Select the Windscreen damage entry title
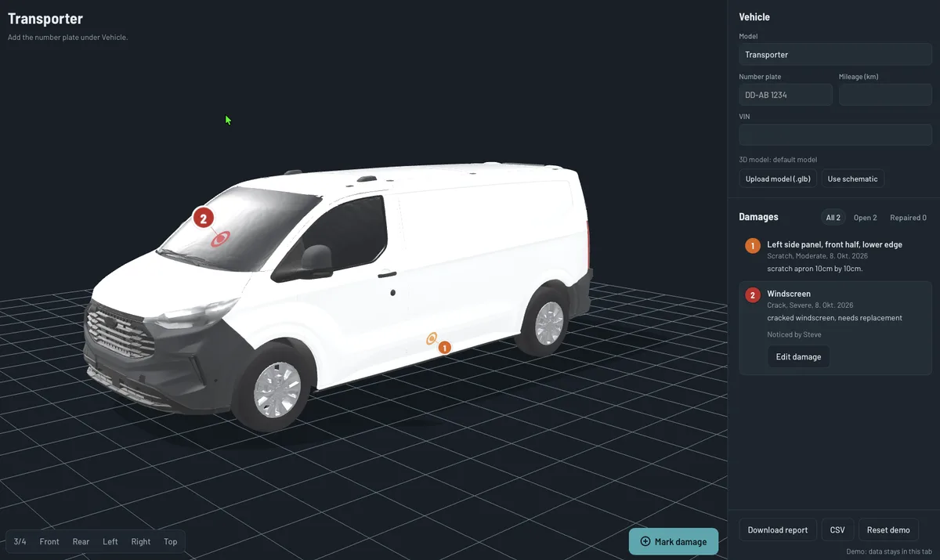Image resolution: width=940 pixels, height=560 pixels. (x=789, y=294)
